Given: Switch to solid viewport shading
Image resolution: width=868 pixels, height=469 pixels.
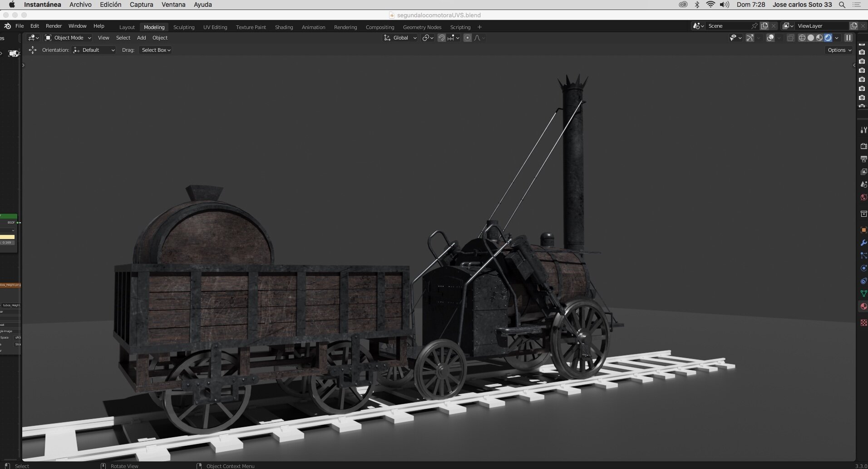Looking at the screenshot, I should click(811, 38).
